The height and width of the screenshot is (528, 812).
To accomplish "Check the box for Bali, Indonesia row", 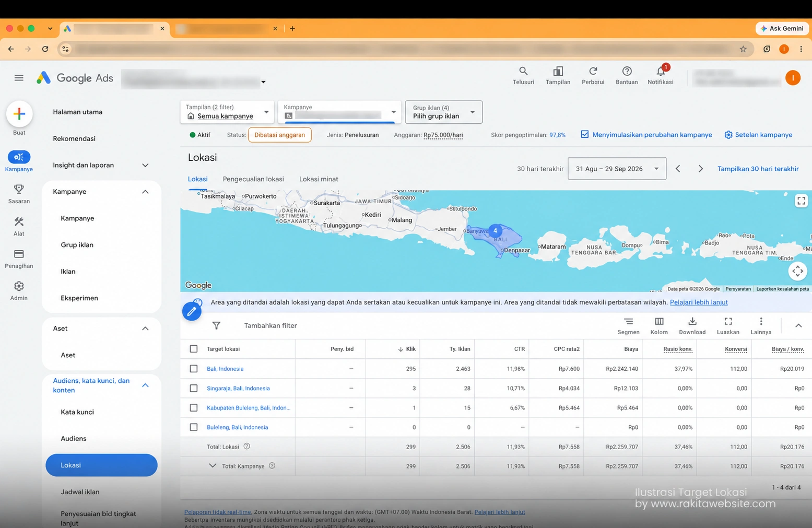I will pos(194,369).
